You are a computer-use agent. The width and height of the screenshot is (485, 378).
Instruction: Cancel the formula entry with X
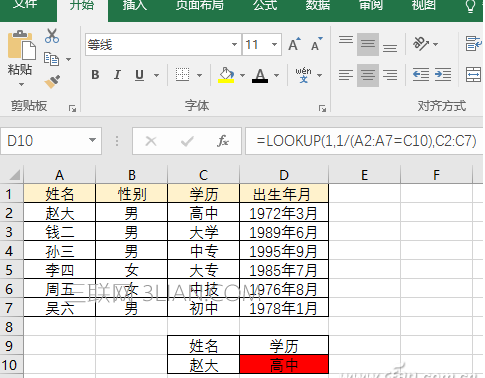click(x=151, y=141)
